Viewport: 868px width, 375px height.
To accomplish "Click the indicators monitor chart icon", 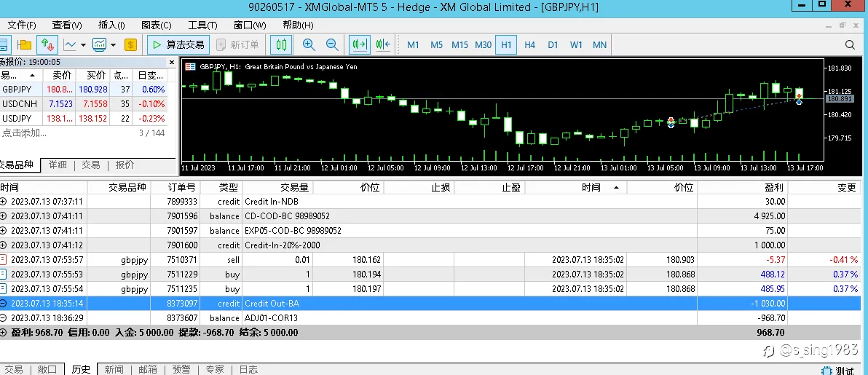I will tap(100, 45).
